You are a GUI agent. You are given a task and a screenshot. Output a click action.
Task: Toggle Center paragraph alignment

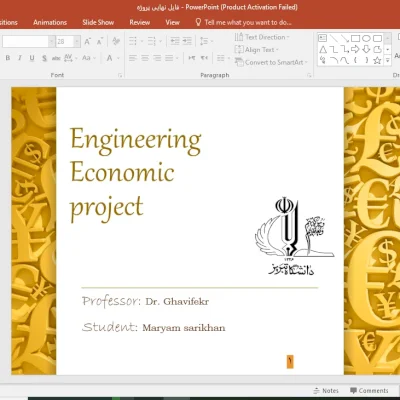click(145, 58)
